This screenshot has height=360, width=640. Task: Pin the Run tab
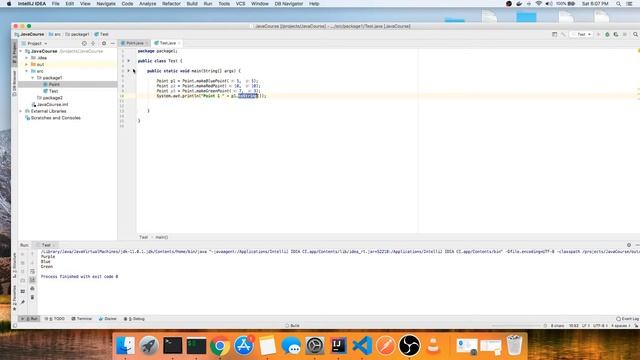click(x=22, y=302)
